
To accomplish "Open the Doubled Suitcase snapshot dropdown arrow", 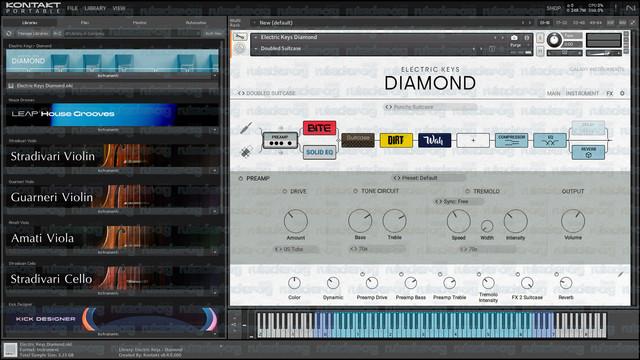I will click(256, 49).
